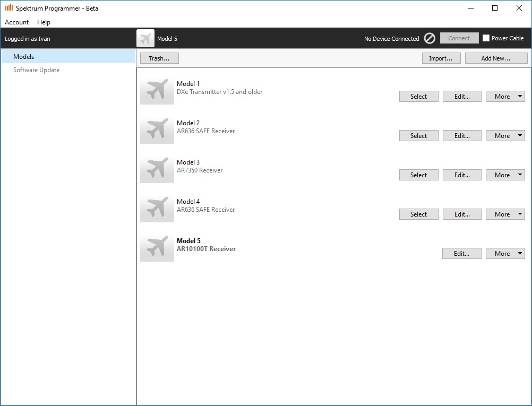The height and width of the screenshot is (406, 532).
Task: Select Software Update in the sidebar
Action: tap(36, 70)
